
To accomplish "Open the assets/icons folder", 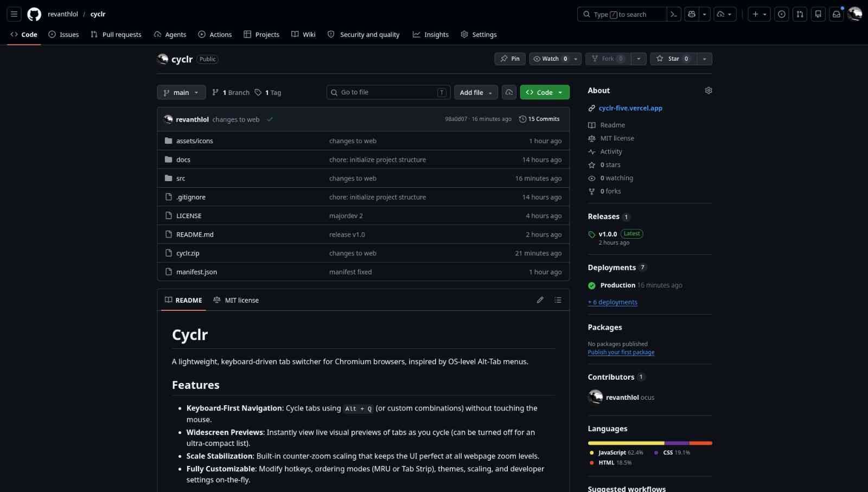I will pyautogui.click(x=195, y=140).
